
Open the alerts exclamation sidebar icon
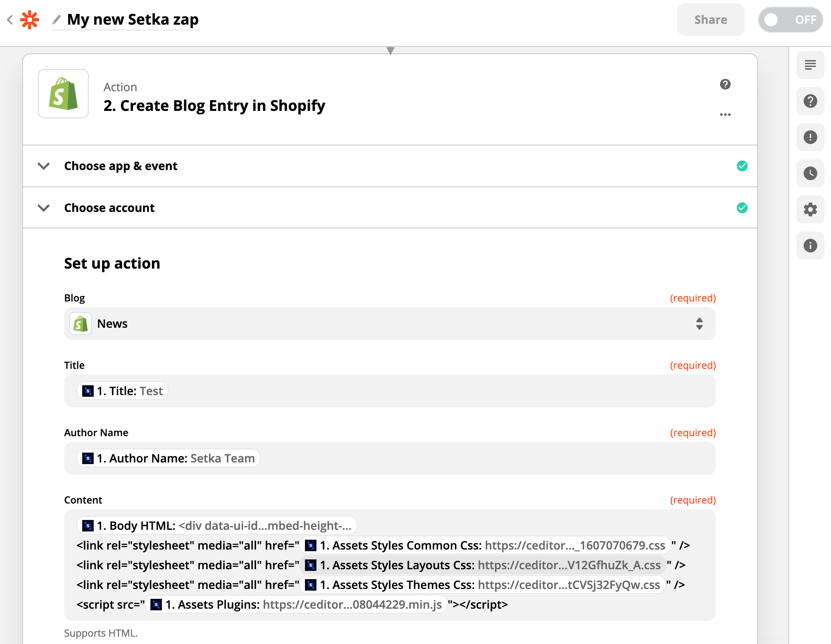point(810,137)
